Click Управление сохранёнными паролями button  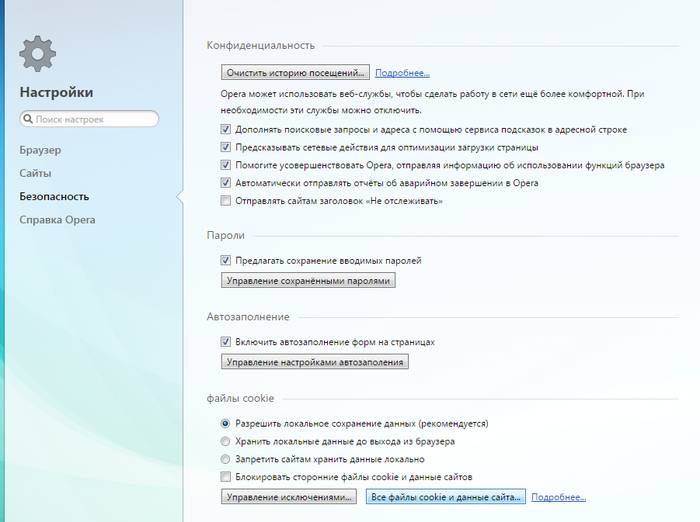tap(308, 280)
